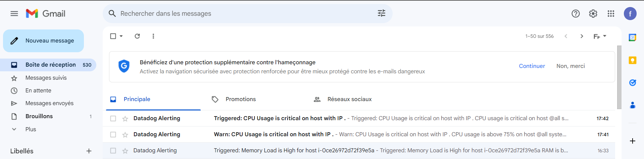Open Google Keep side panel icon
Screen dimensions: 644x159
click(x=633, y=60)
